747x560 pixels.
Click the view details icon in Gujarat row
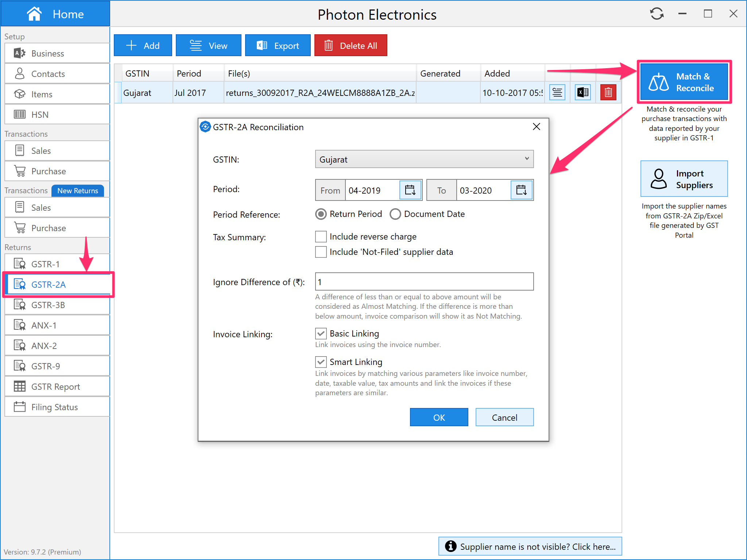pos(557,93)
